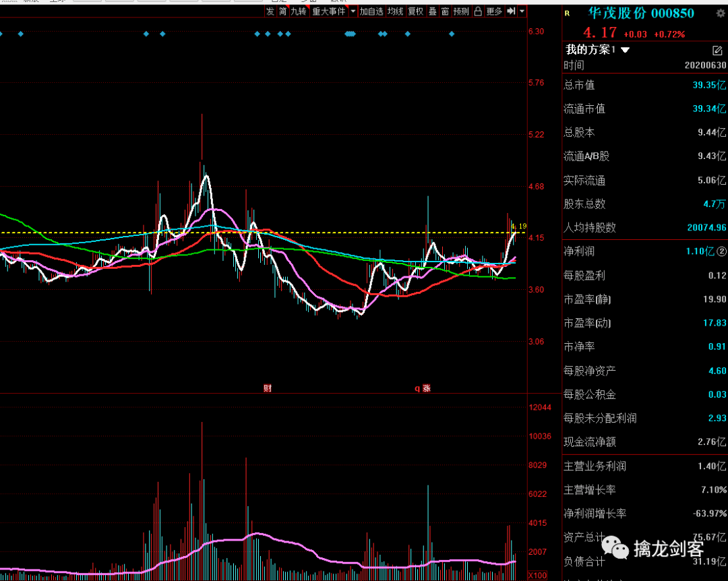728x581 pixels.
Task: Open the 更多 menu in toolbar
Action: pos(494,11)
